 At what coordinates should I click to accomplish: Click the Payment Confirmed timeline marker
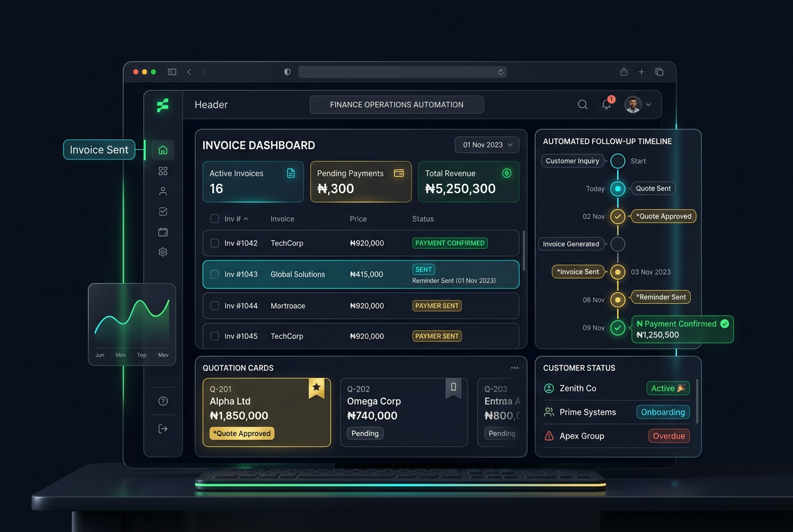click(618, 328)
